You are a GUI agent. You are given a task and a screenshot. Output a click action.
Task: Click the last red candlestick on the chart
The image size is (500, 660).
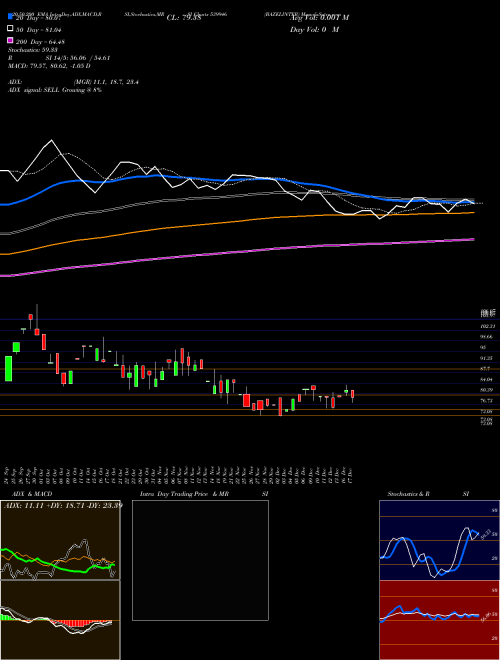click(353, 394)
